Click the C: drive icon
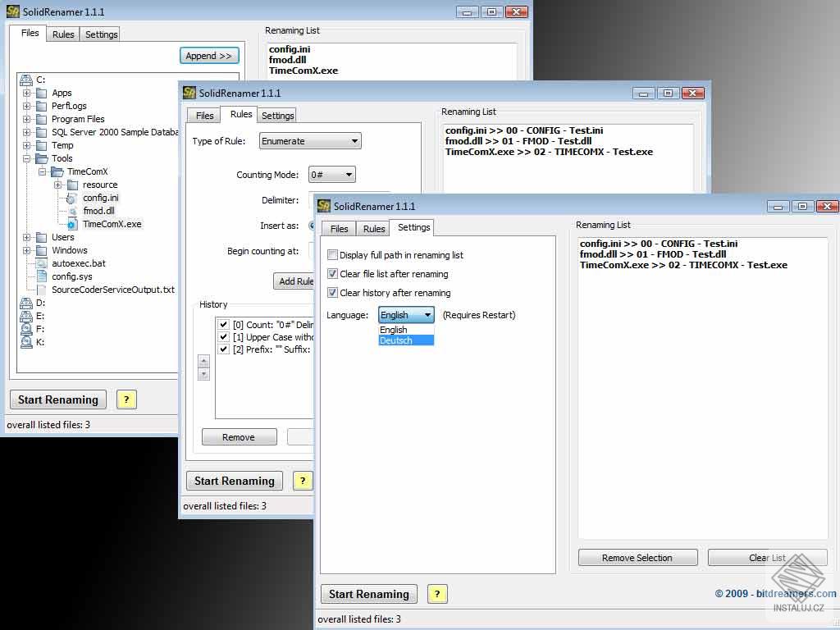Screen dimensions: 840x630 [26, 80]
